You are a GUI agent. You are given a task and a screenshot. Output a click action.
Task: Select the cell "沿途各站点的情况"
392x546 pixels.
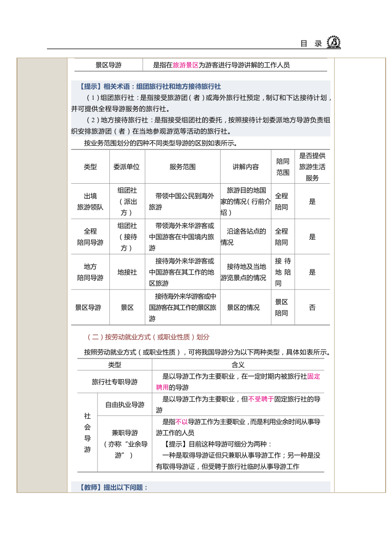click(x=243, y=237)
